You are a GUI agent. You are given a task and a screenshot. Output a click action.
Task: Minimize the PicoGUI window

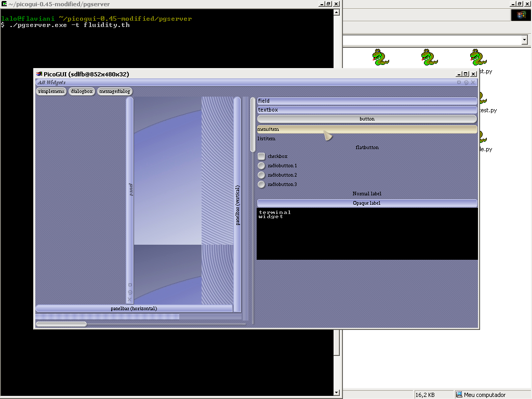point(459,74)
